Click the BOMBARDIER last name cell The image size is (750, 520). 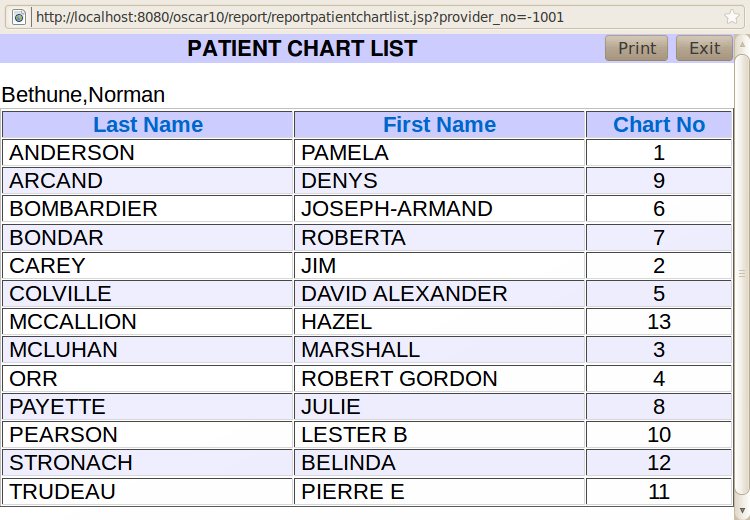pos(84,209)
